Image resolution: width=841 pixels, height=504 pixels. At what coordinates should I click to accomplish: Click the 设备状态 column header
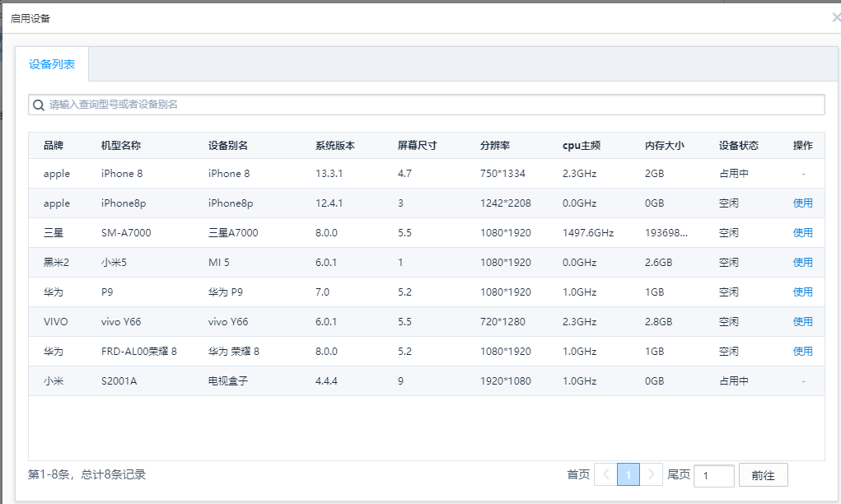coord(738,146)
